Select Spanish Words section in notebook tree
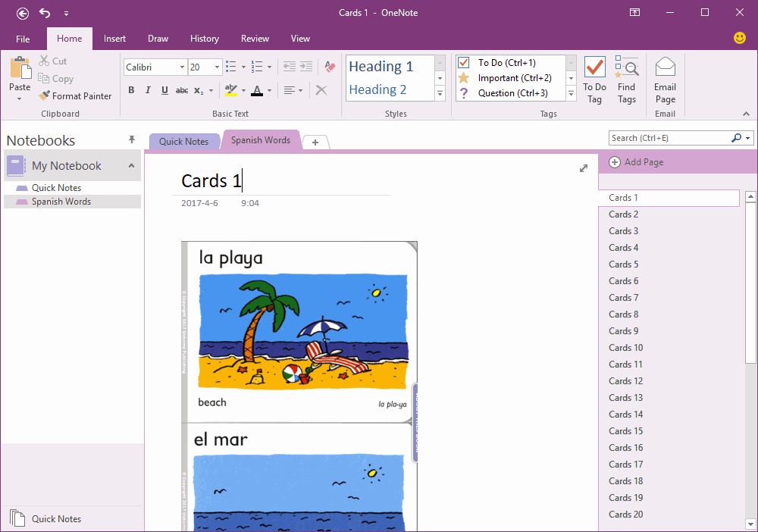The width and height of the screenshot is (758, 532). coord(73,202)
